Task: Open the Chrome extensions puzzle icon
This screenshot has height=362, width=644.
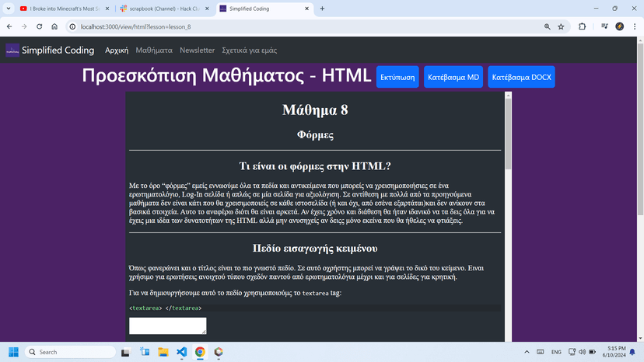Action: coord(582,26)
